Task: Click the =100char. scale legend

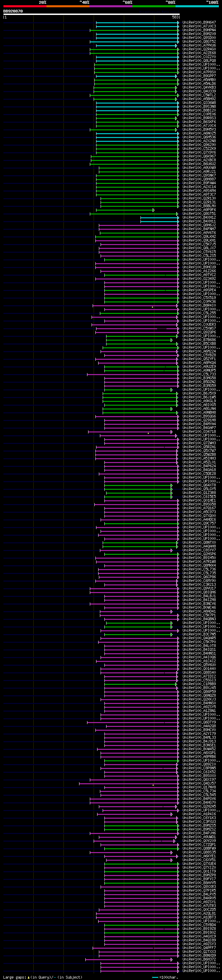Action: click(x=165, y=977)
